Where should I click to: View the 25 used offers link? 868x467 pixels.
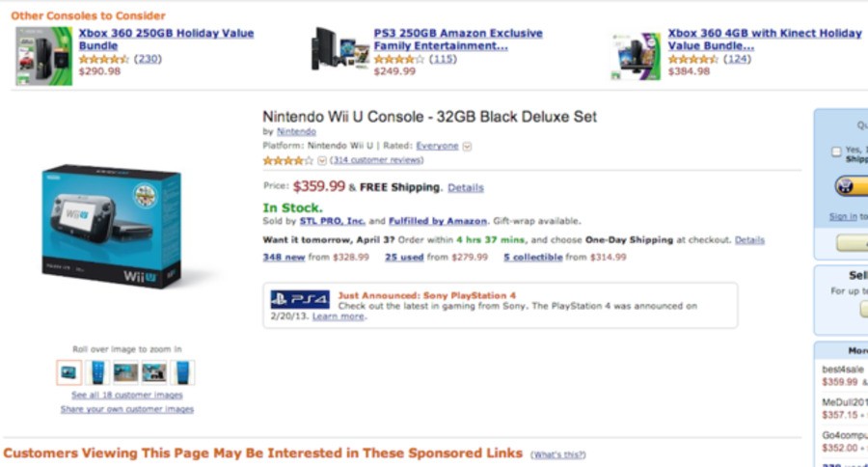pos(404,258)
